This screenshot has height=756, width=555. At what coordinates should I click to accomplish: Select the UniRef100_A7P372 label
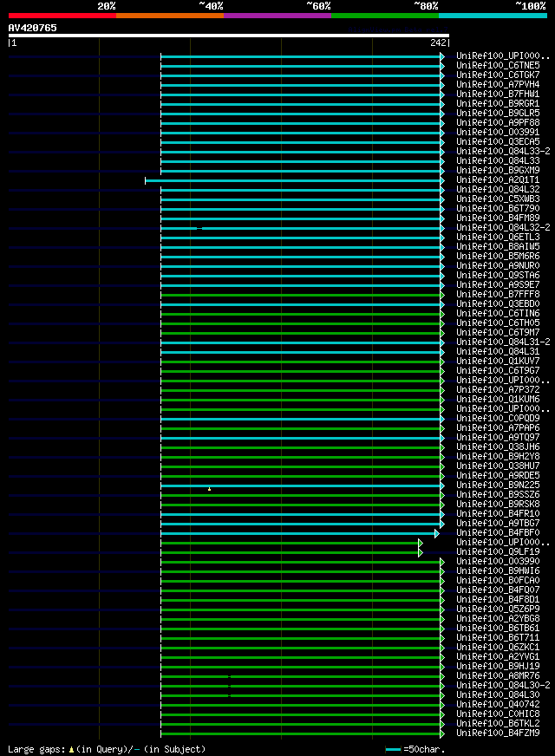(x=498, y=389)
